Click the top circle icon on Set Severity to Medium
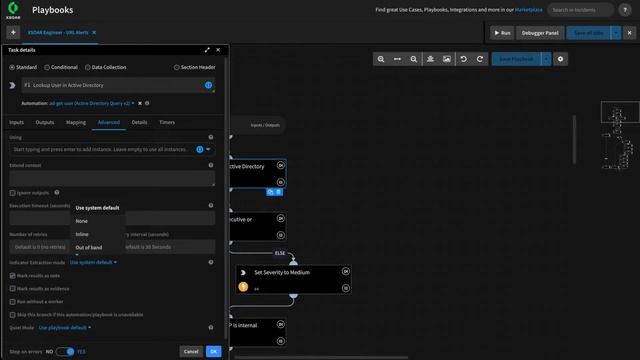The height and width of the screenshot is (360, 640). (346, 271)
